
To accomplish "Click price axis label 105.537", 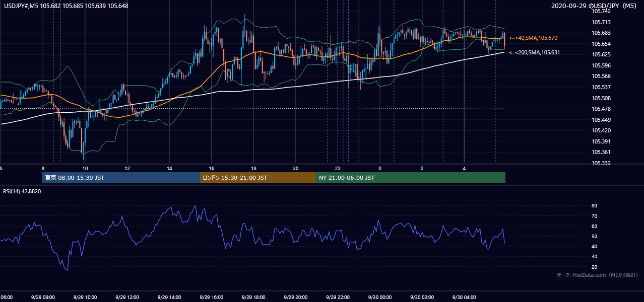I will (x=601, y=87).
